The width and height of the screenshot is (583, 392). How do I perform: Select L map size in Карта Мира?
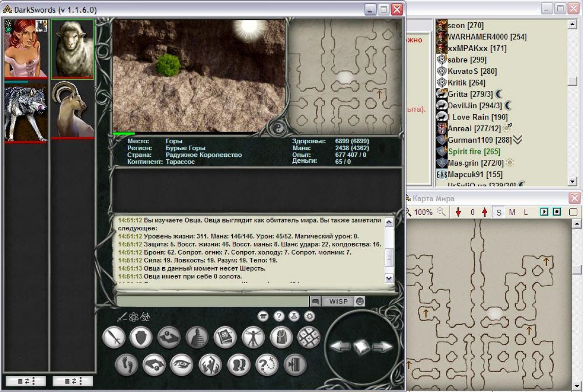click(x=525, y=212)
